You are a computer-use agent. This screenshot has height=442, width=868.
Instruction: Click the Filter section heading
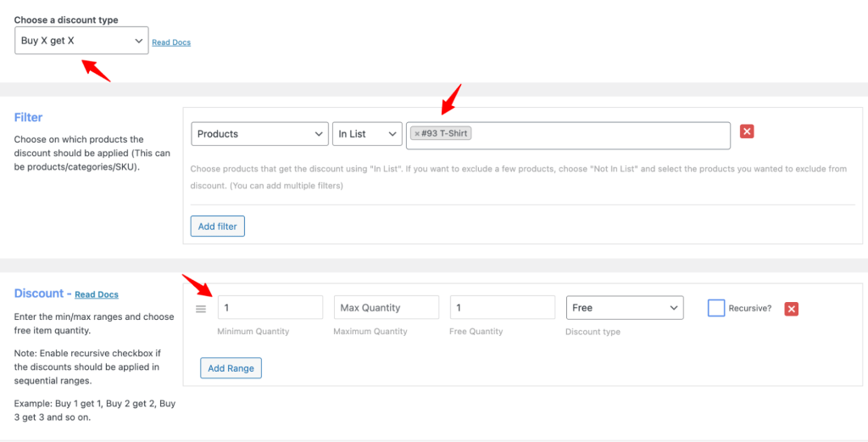[28, 117]
